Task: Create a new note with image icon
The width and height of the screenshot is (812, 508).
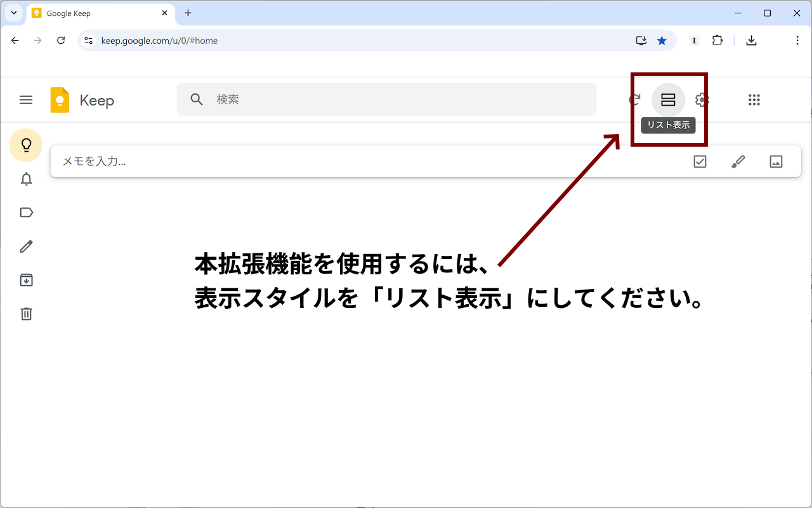Action: 776,161
